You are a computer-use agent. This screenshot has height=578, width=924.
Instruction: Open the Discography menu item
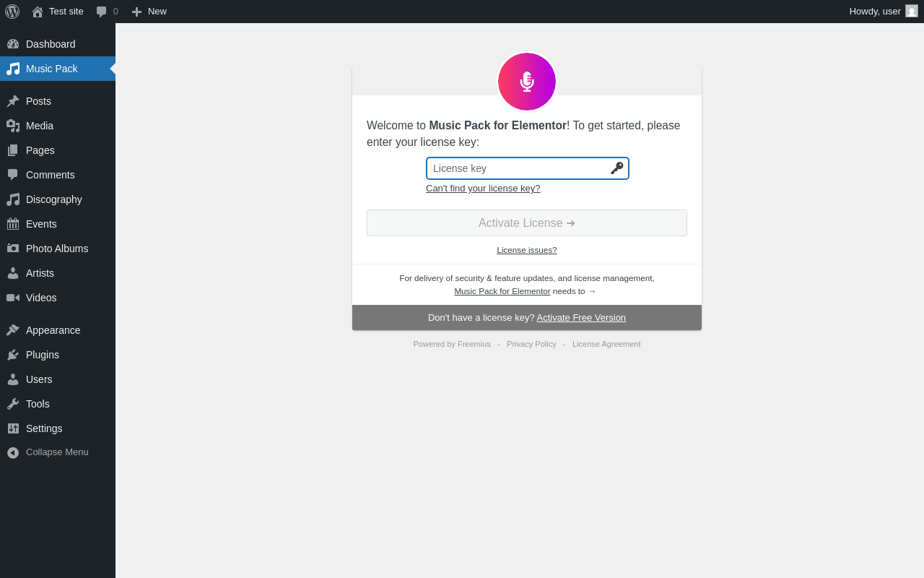(58, 199)
